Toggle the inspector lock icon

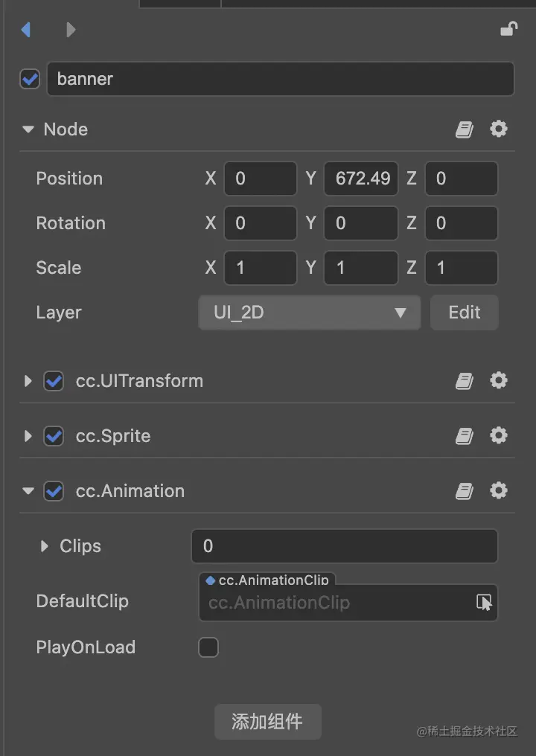click(x=509, y=29)
